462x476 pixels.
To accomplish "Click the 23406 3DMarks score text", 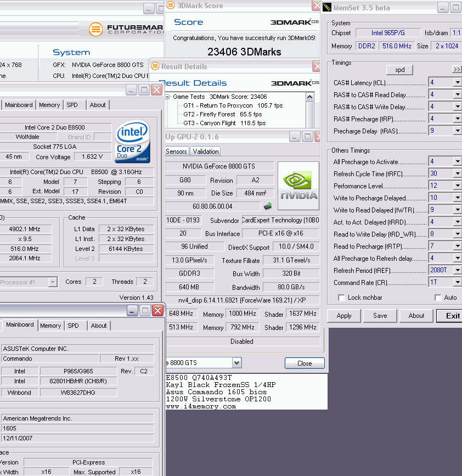I will pyautogui.click(x=244, y=52).
